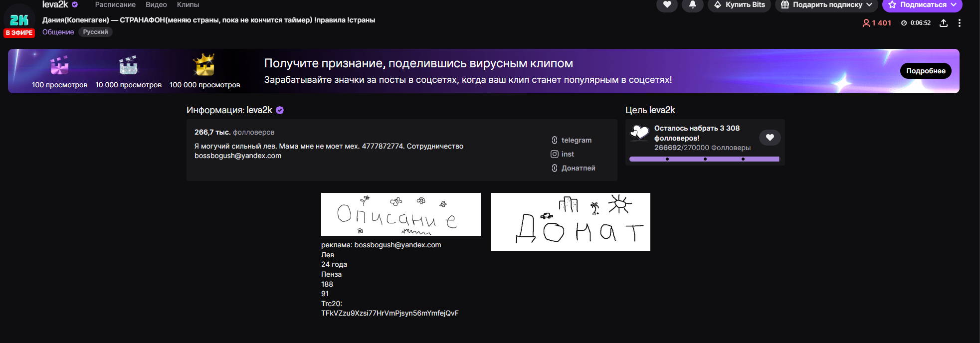Viewport: 980px width, 343px height.
Task: Click Subscribe (Подписаться) button
Action: point(922,4)
